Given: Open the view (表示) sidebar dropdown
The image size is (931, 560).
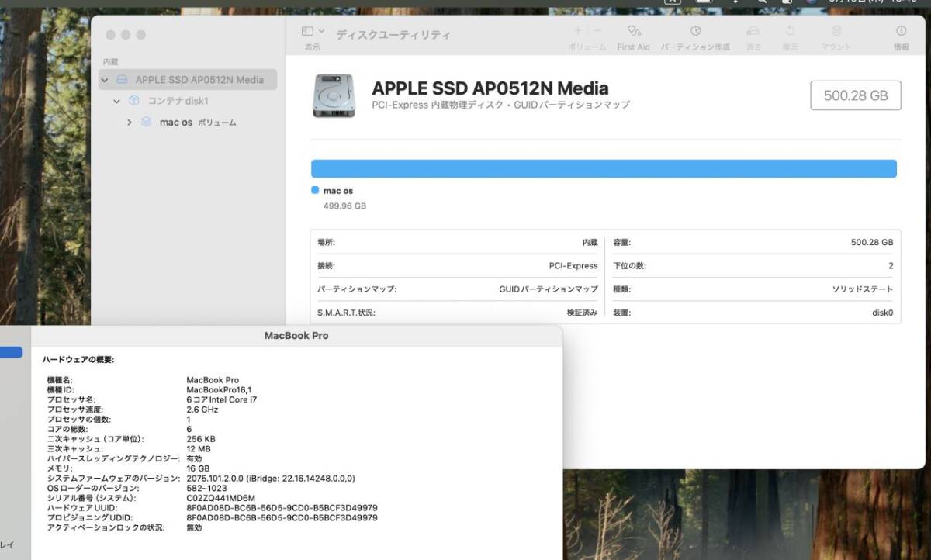Looking at the screenshot, I should (x=313, y=32).
